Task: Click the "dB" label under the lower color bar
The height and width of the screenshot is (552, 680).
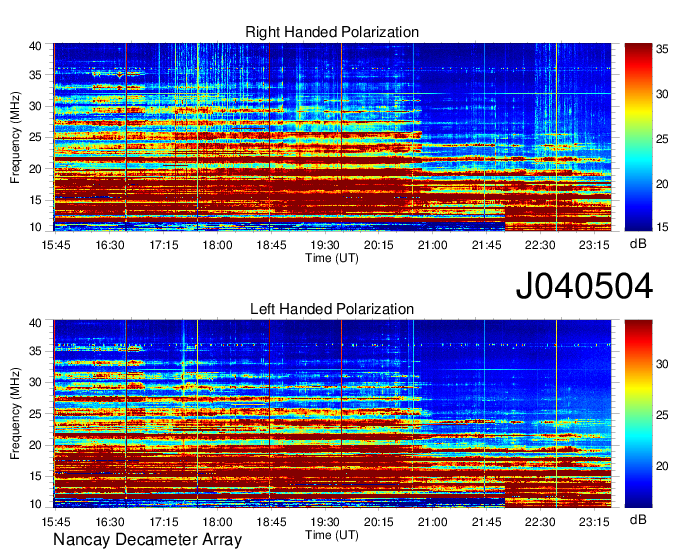Action: (638, 519)
